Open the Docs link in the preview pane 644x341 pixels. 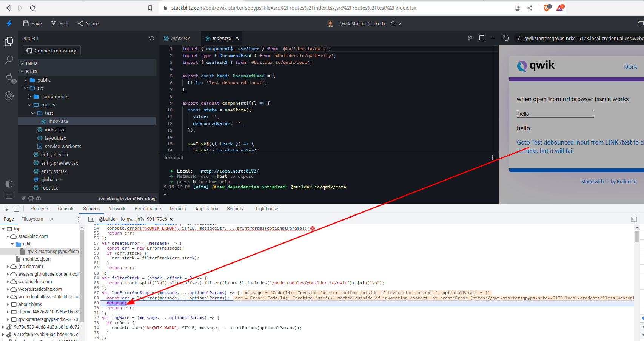coord(630,67)
